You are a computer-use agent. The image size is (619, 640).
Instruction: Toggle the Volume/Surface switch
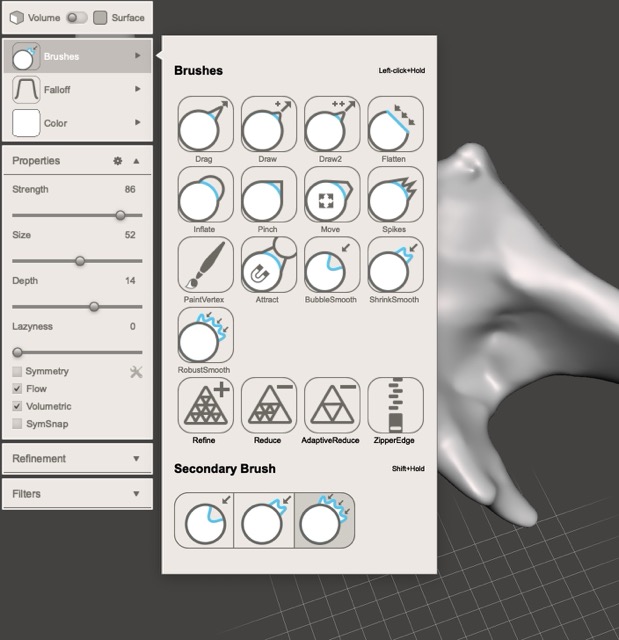tap(76, 18)
